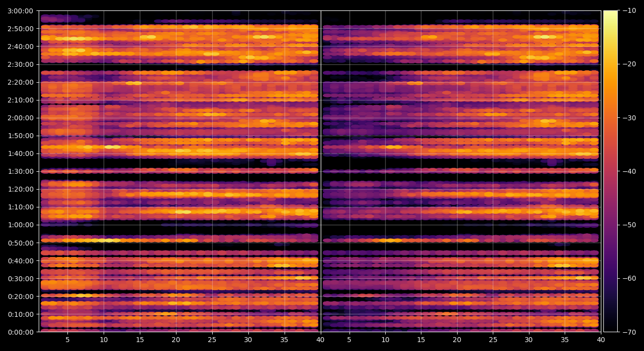644x351 pixels.
Task: Click x-axis label 5 under left heatmap
Action: 67,340
